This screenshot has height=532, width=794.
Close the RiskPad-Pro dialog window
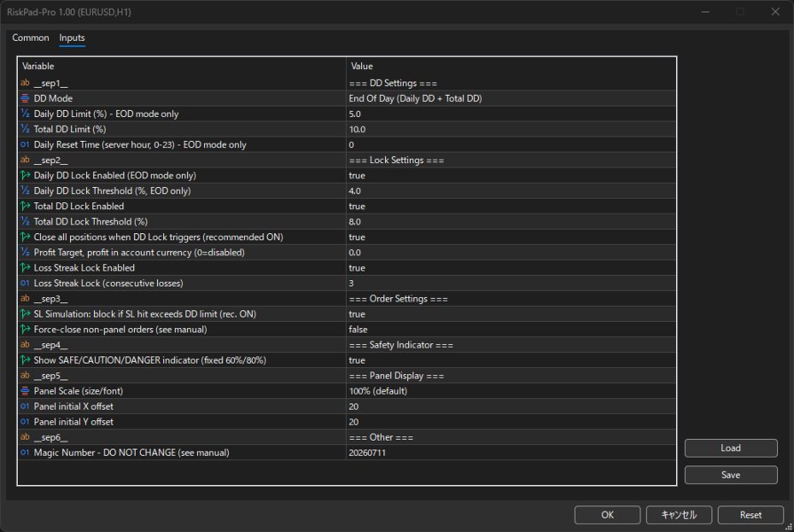[x=775, y=12]
